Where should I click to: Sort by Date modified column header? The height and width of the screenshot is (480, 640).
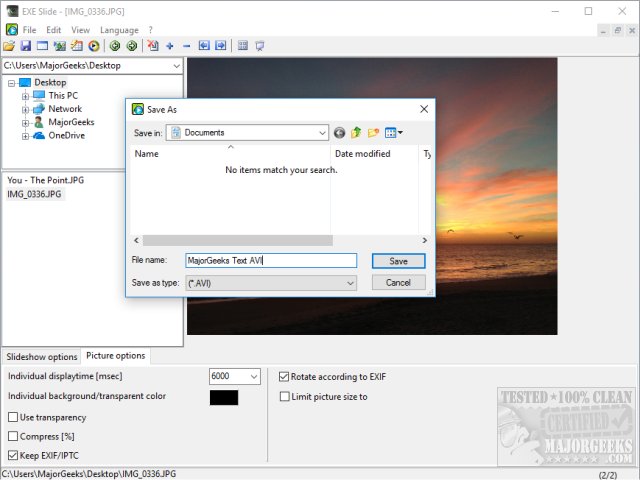tap(374, 154)
